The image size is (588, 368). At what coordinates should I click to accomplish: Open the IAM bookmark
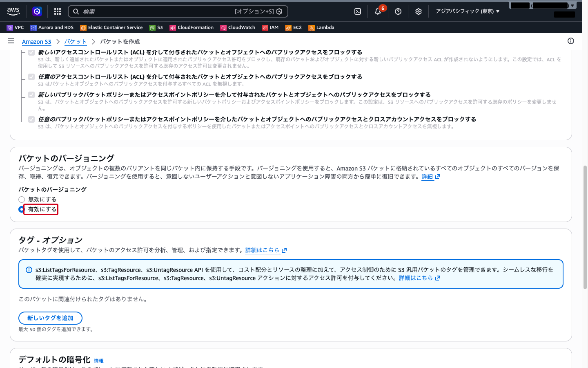(270, 27)
